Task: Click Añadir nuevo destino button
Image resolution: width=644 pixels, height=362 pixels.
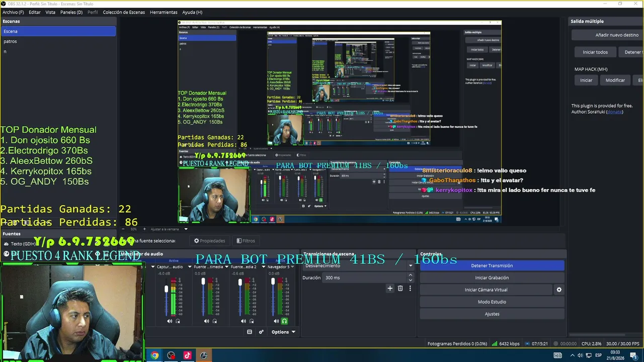Action: coord(608,35)
